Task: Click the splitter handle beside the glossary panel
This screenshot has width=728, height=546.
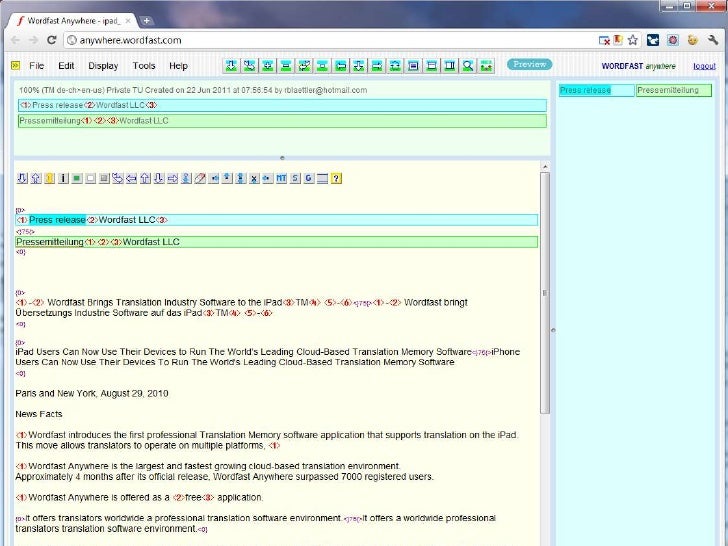Action: tap(552, 330)
